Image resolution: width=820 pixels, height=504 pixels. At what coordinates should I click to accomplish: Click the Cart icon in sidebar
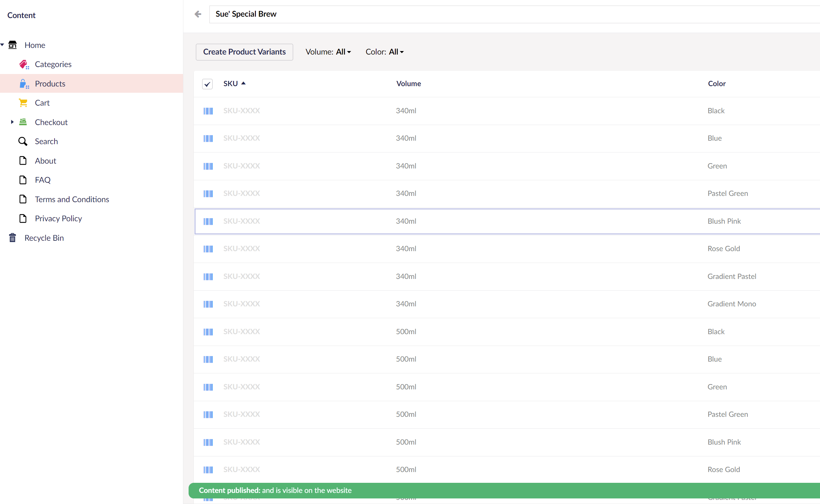23,103
